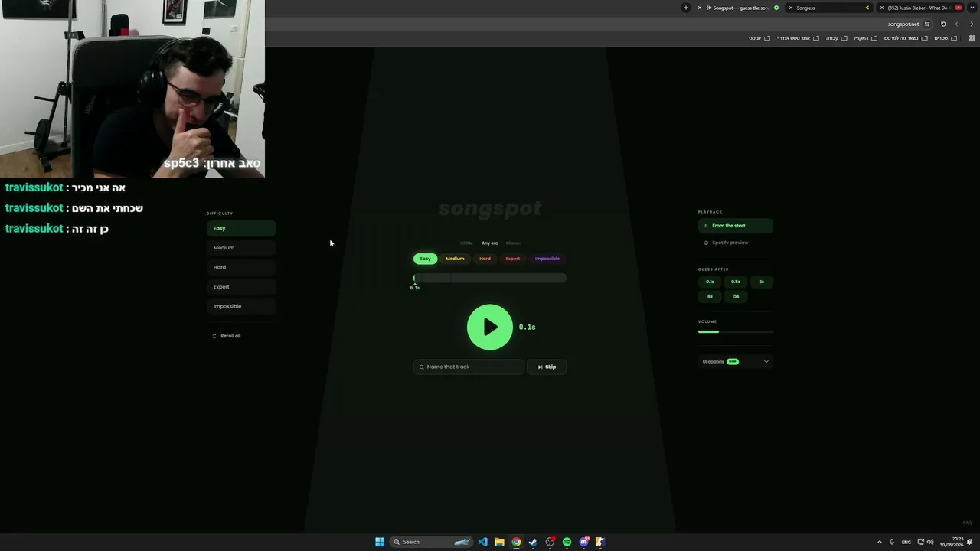Screen dimensions: 980x551
Task: Open the סטרים bookmarks folder
Action: [946, 38]
